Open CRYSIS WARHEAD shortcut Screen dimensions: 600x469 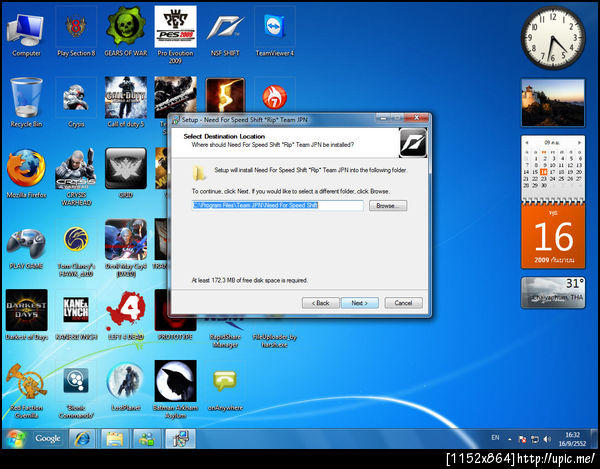pos(76,177)
